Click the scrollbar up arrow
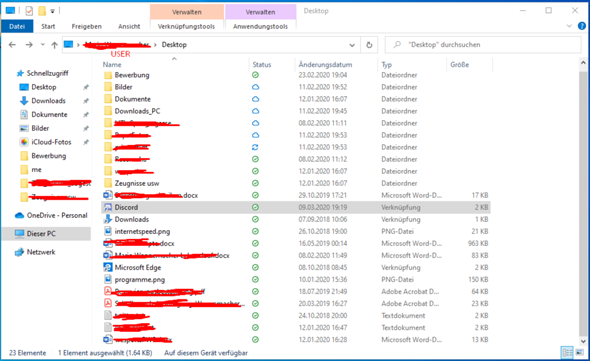590x361 pixels. (x=583, y=63)
